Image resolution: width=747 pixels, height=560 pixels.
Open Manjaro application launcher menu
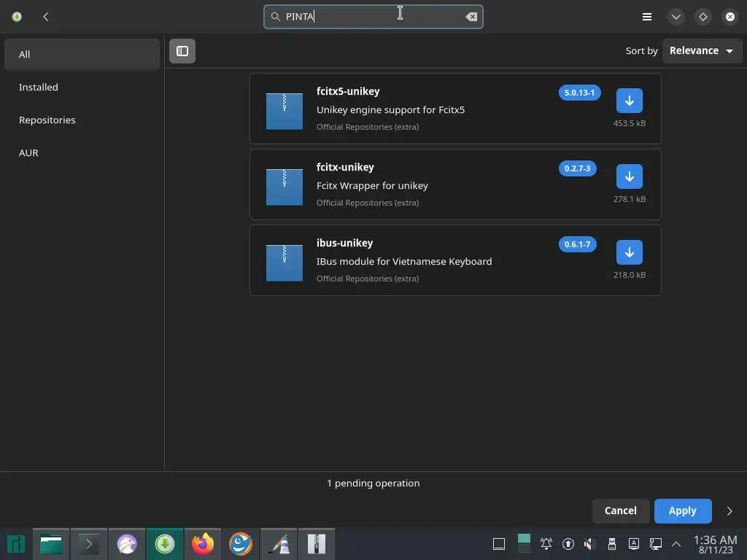pos(16,544)
